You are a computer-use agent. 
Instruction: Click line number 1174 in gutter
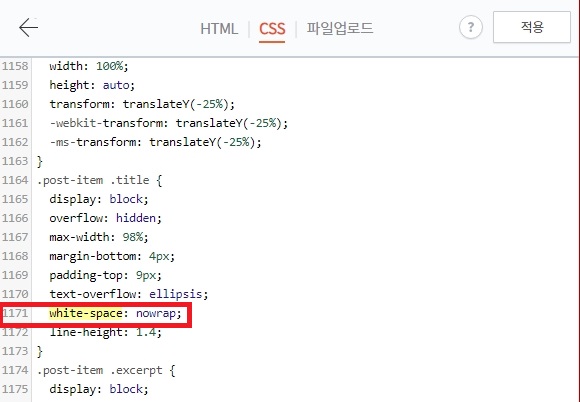tap(15, 370)
